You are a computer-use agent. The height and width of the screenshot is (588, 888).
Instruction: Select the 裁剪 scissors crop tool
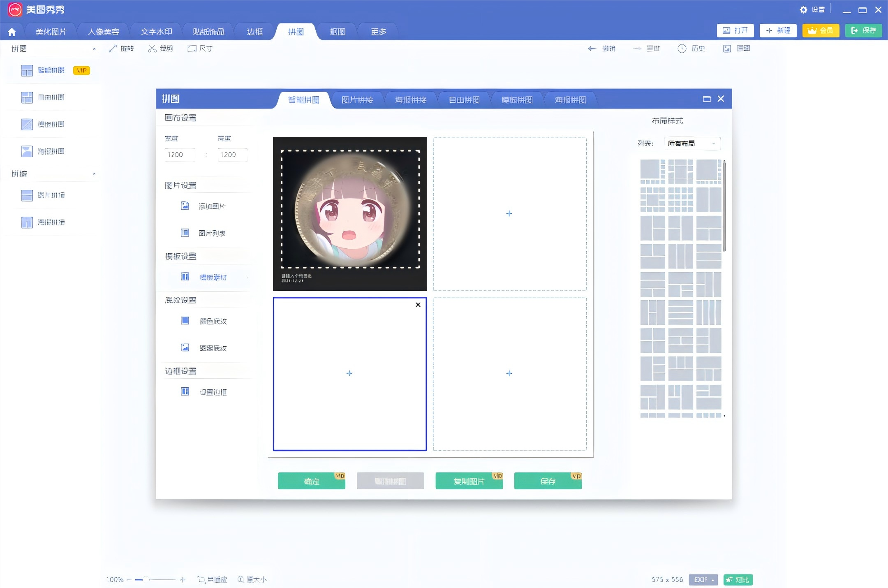pos(160,49)
